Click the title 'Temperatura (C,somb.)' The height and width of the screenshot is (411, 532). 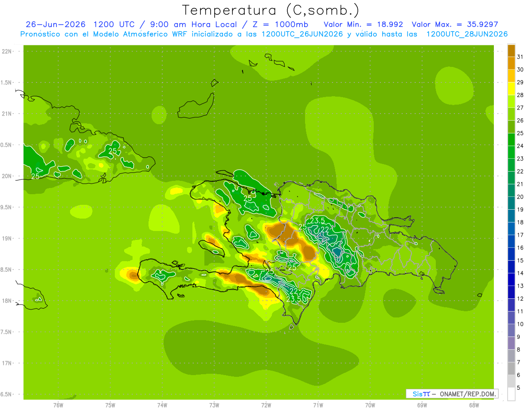(x=271, y=10)
